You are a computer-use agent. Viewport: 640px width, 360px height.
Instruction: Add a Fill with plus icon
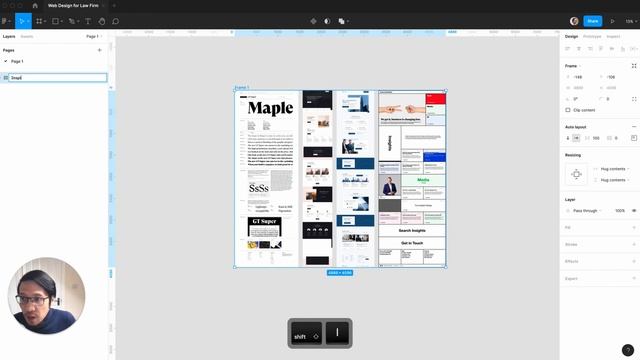click(x=634, y=228)
